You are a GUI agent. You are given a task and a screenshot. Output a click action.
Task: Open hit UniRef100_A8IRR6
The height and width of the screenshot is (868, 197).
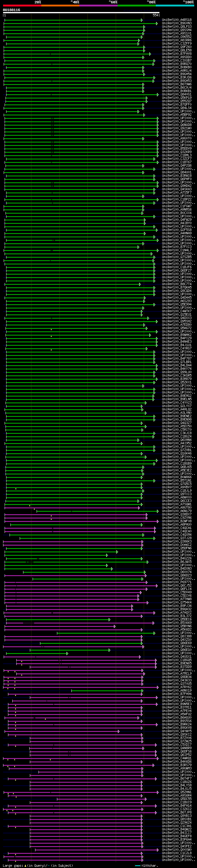coord(177,40)
